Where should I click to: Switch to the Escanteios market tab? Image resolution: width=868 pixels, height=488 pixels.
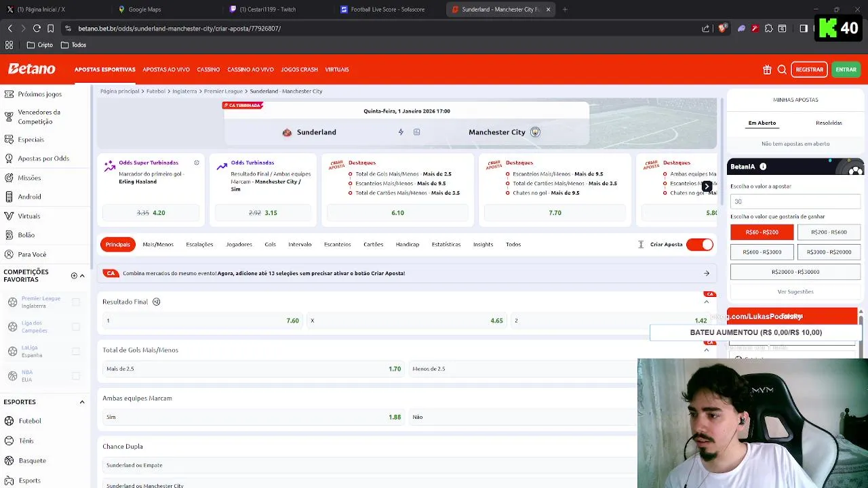click(337, 245)
